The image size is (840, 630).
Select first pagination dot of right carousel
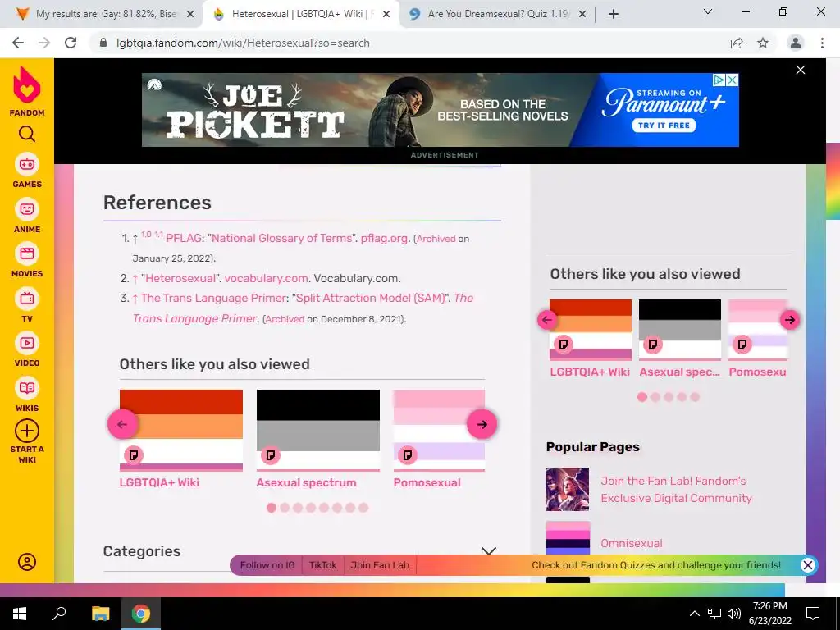click(641, 397)
